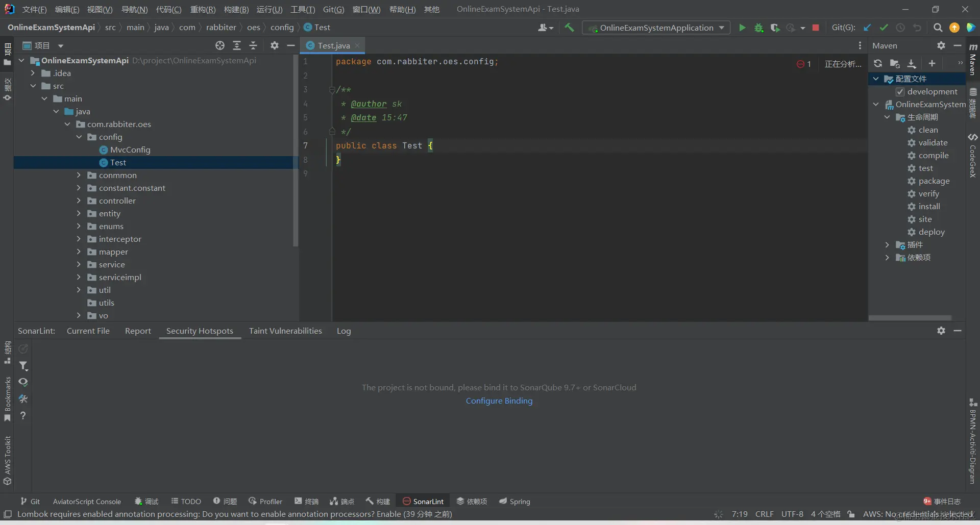This screenshot has height=525, width=980.
Task: Open the Git tool window button
Action: (30, 502)
